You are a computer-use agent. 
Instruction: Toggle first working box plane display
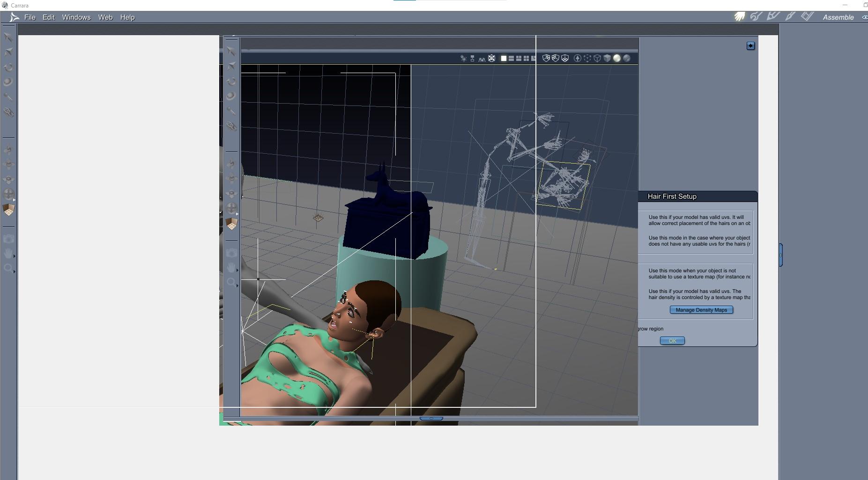pos(546,58)
